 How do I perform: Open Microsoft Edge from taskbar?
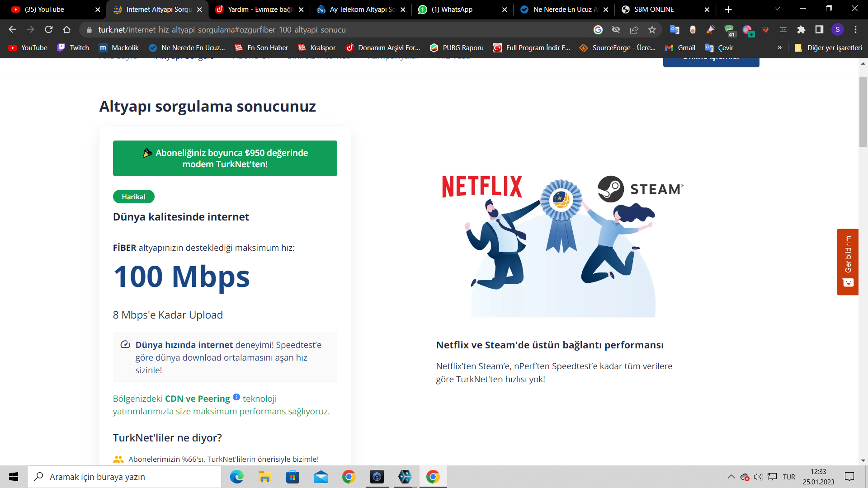(236, 477)
